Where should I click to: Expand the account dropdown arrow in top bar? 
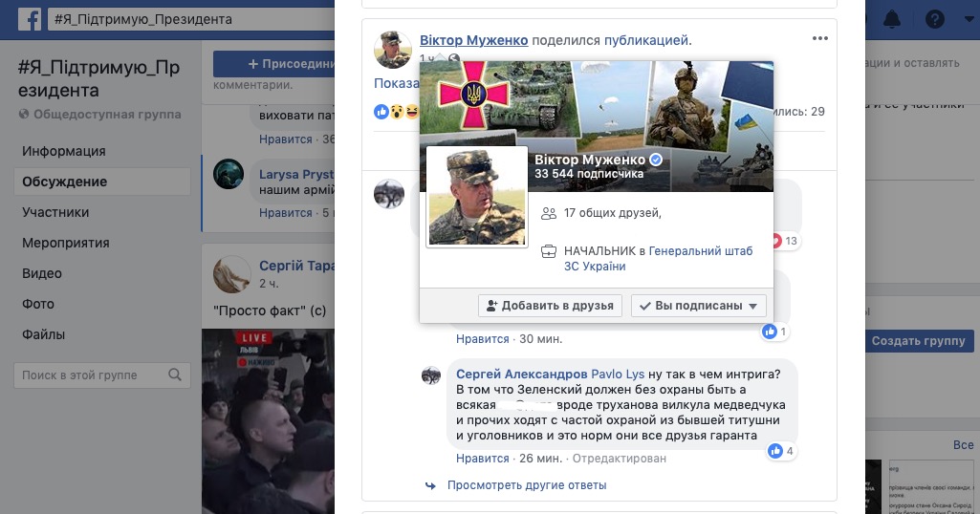click(969, 19)
